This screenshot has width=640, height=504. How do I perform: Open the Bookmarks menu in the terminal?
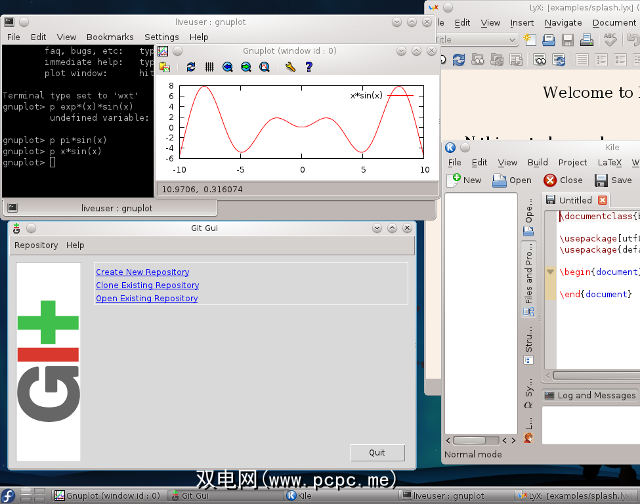coord(109,37)
